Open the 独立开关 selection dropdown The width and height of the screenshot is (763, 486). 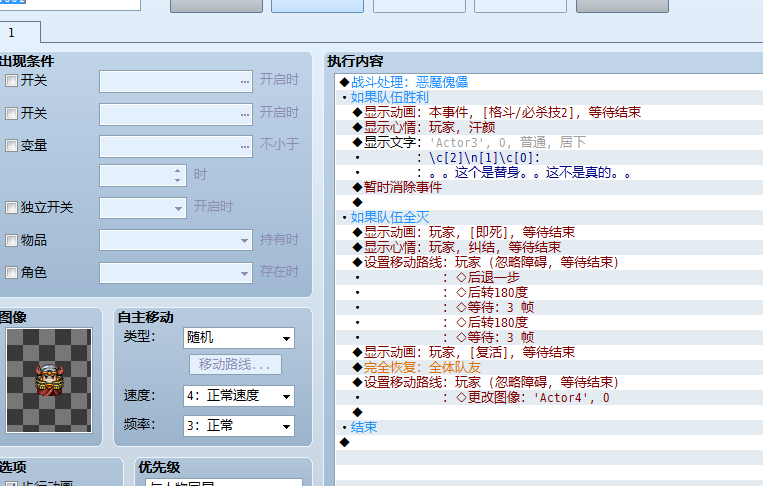pyautogui.click(x=143, y=208)
